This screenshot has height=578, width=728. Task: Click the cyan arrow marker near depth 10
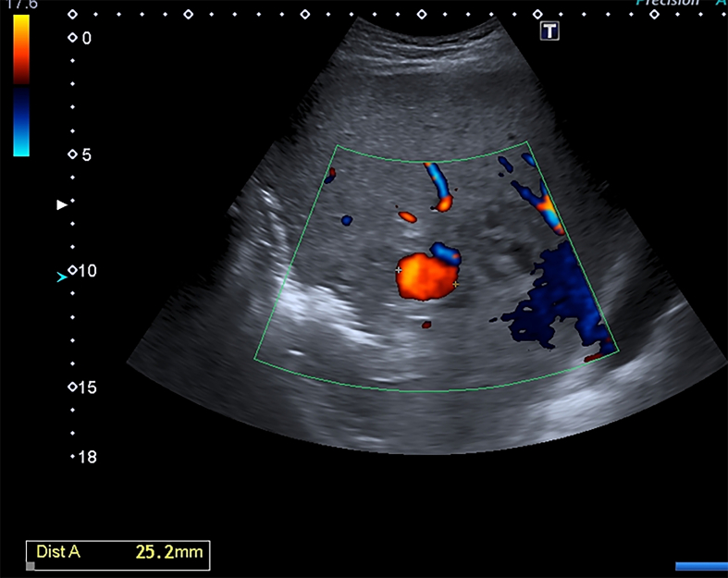click(x=62, y=277)
